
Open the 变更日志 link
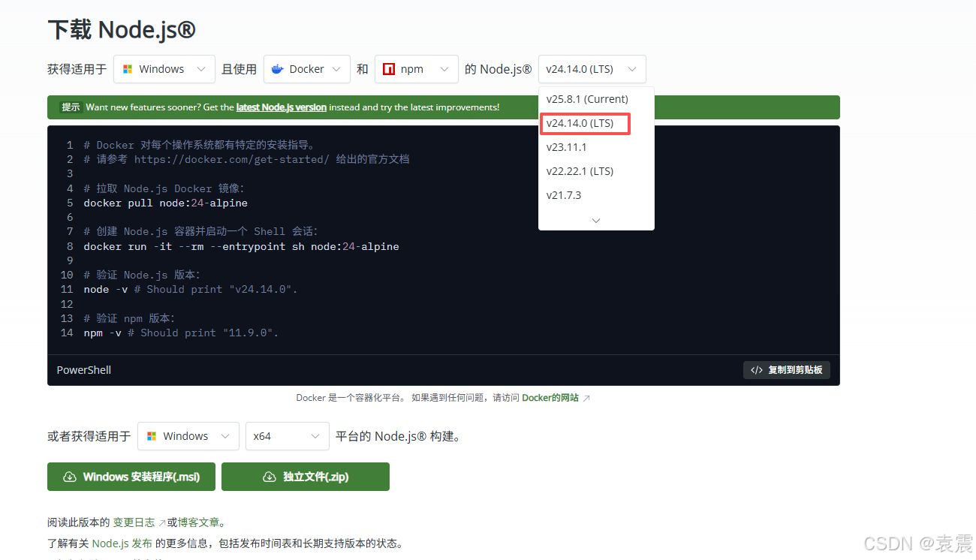(x=134, y=522)
